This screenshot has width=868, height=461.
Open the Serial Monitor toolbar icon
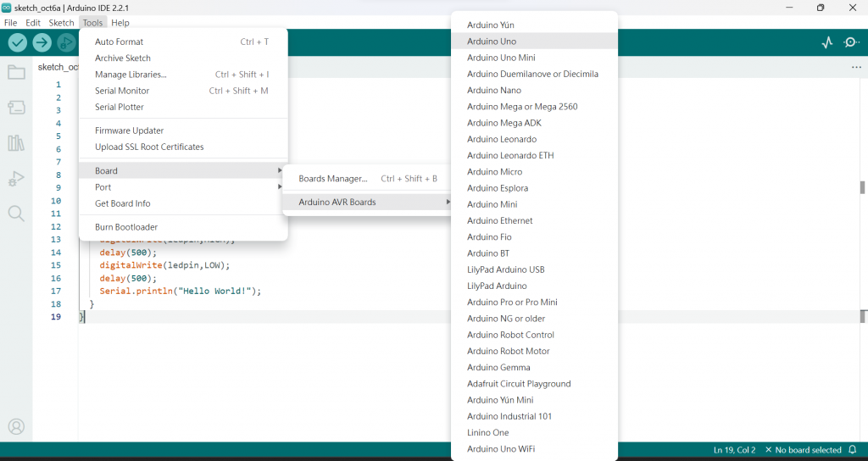[x=851, y=42]
